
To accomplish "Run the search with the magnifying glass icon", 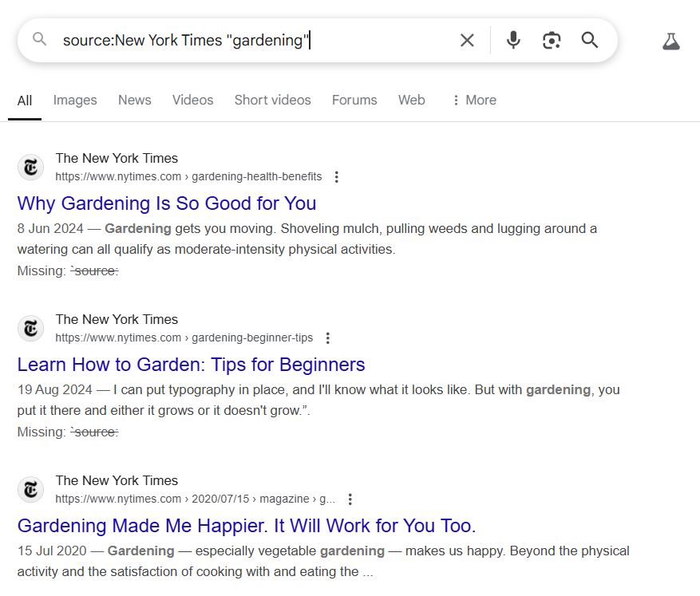I will click(589, 40).
